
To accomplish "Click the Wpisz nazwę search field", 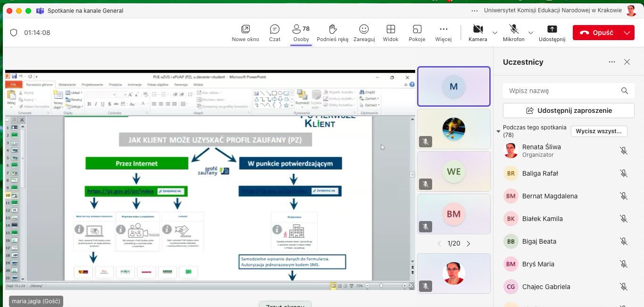I will pos(561,91).
